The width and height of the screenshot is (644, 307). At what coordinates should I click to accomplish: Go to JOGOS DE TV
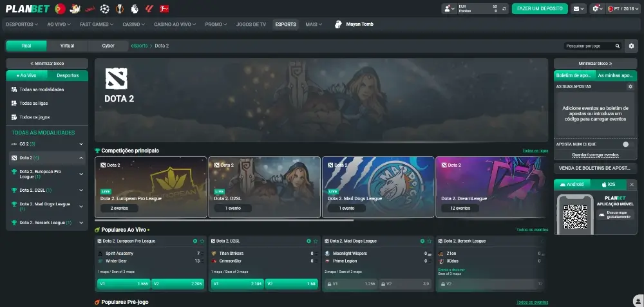(251, 24)
